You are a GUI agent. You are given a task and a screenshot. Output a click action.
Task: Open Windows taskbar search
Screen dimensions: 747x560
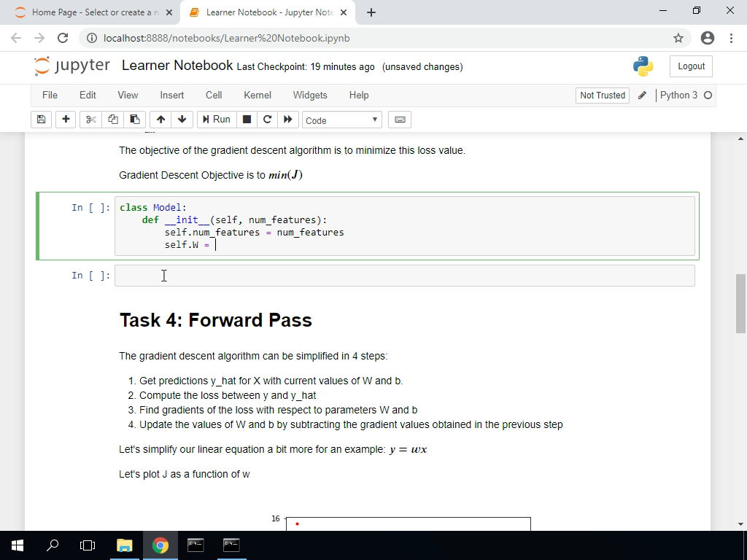pyautogui.click(x=53, y=545)
